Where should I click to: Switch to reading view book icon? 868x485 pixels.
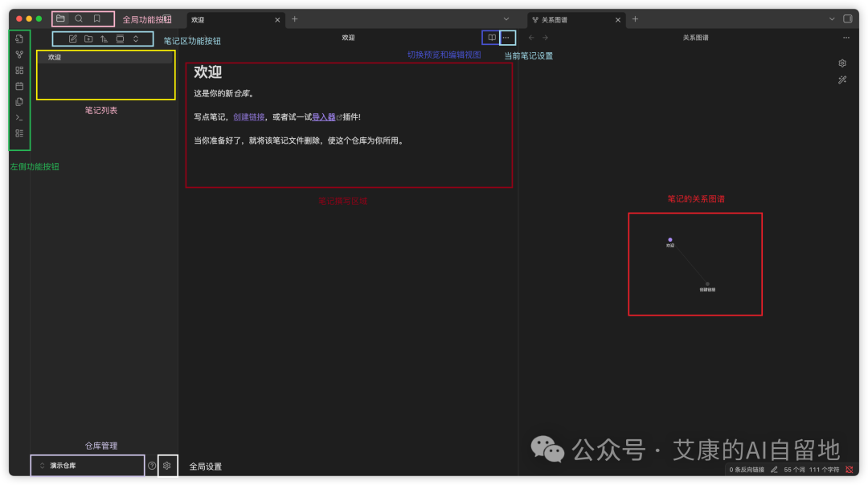492,38
